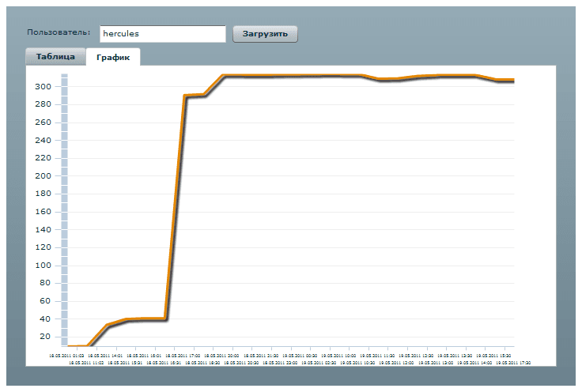
Task: Click the x-axis label ending 01:03
Action: point(66,356)
